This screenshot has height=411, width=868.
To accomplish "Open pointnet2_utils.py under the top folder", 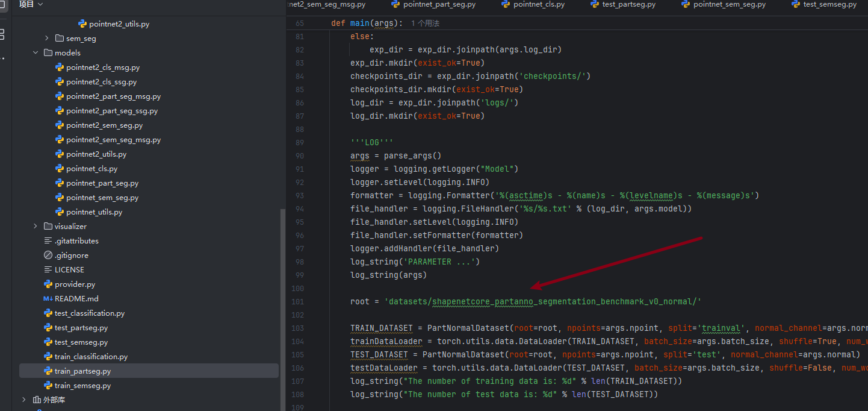I will [x=119, y=24].
